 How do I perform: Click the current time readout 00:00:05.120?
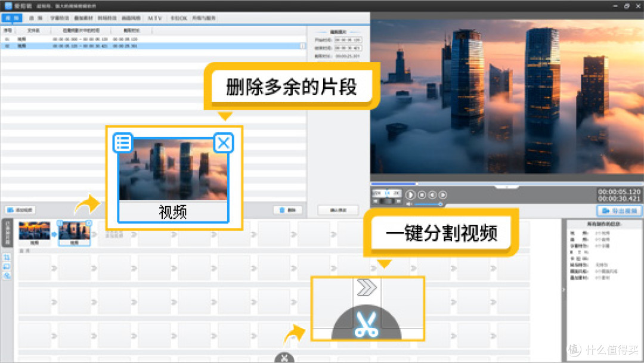pos(619,192)
